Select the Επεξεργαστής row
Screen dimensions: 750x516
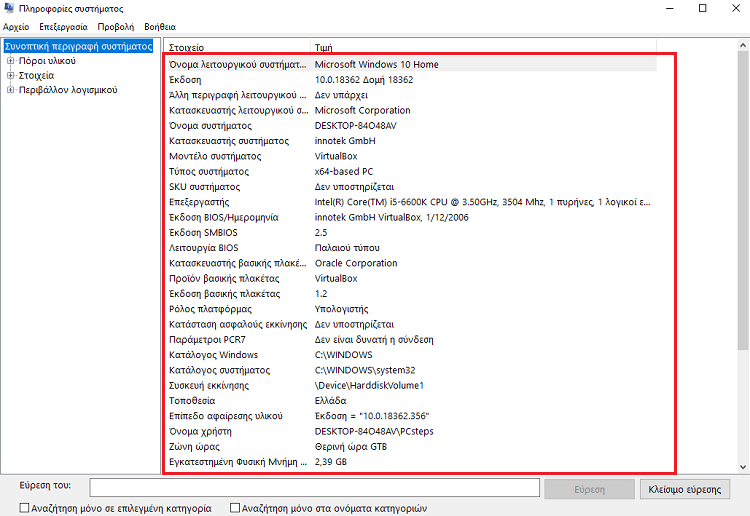pyautogui.click(x=411, y=202)
